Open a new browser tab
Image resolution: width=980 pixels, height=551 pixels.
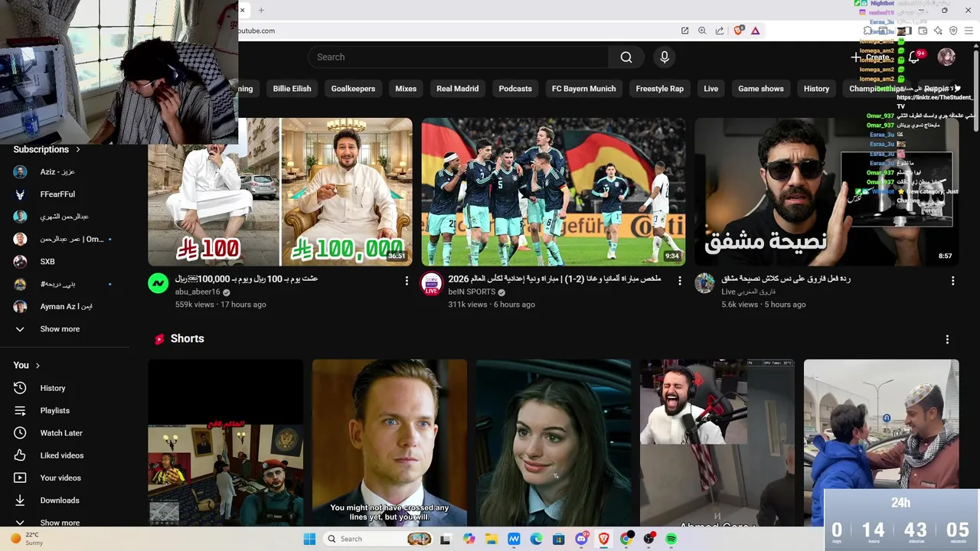261,10
